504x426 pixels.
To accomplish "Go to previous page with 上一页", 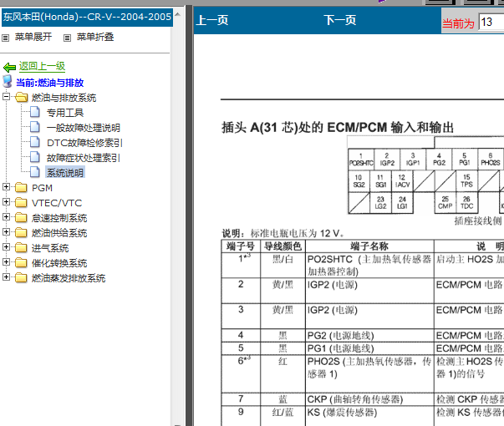I will [x=212, y=20].
